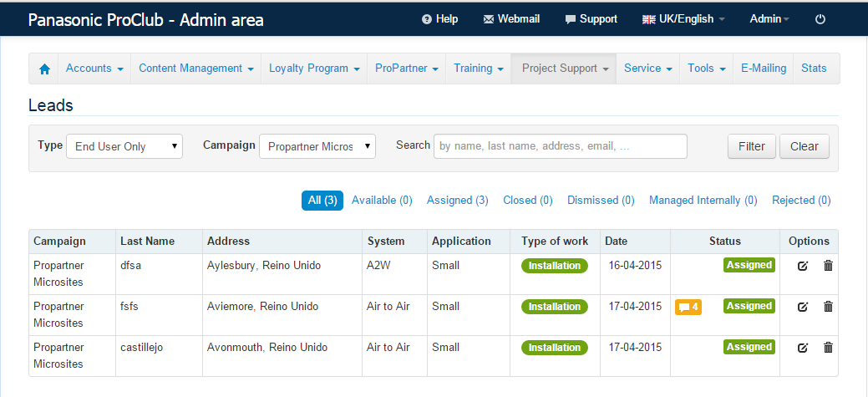
Task: Select the Available (0) tab
Action: click(382, 201)
